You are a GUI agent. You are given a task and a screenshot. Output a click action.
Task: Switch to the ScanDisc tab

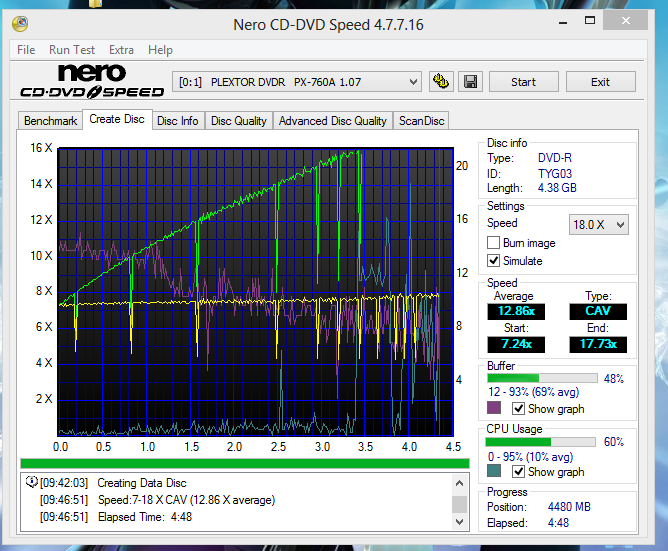pos(421,121)
